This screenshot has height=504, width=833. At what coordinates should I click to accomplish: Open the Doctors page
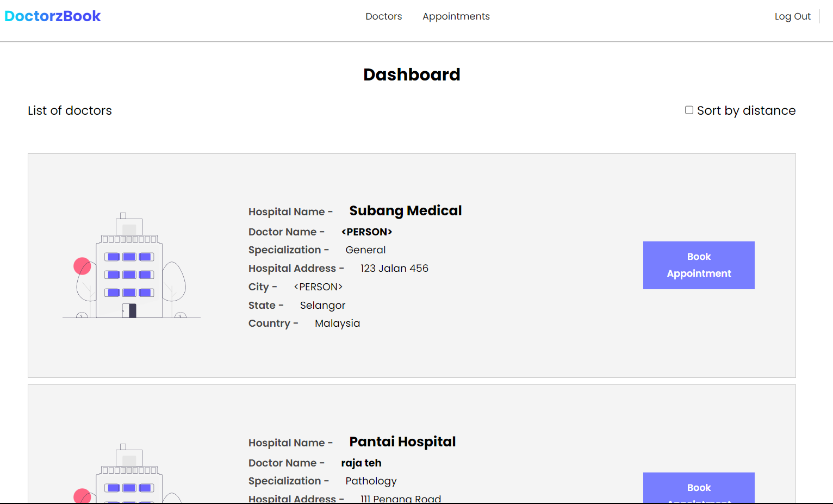(x=383, y=16)
